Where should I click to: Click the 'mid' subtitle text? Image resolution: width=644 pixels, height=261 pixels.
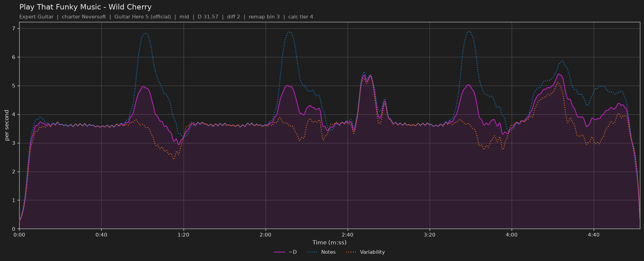click(x=184, y=17)
